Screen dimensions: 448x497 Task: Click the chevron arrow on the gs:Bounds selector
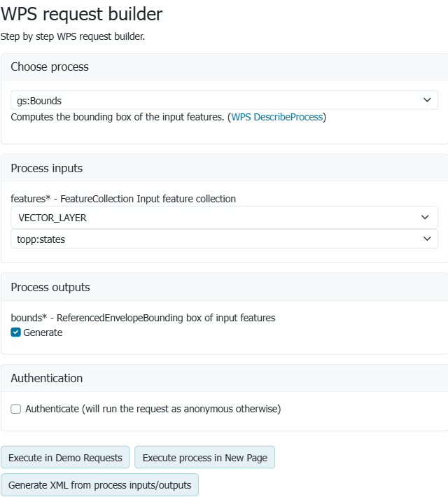427,100
